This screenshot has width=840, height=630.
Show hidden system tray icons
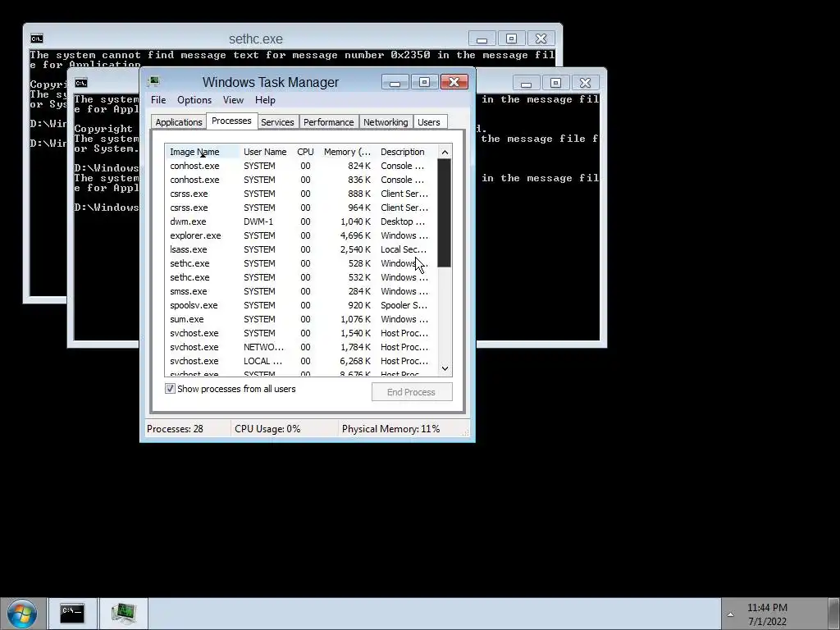[730, 614]
